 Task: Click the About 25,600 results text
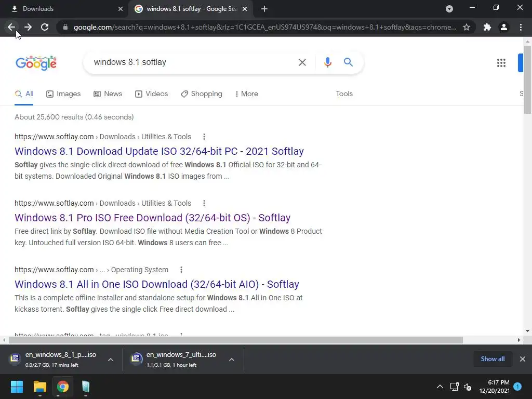pyautogui.click(x=74, y=117)
